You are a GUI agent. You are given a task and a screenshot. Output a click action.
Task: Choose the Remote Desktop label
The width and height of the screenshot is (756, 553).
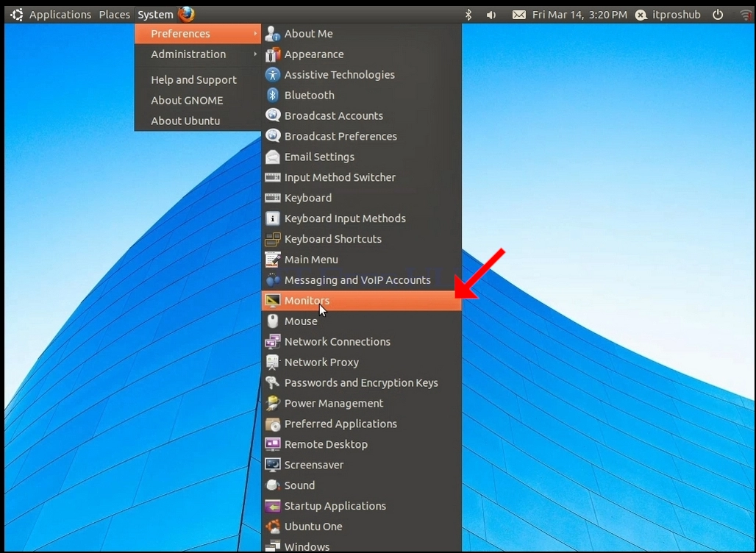[x=326, y=444]
